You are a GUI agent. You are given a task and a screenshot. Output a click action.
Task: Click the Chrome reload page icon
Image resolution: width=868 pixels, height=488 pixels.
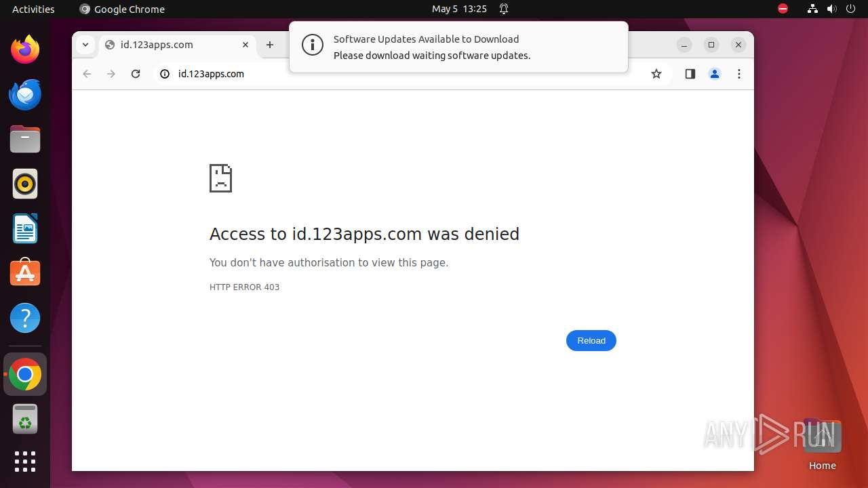tap(136, 74)
